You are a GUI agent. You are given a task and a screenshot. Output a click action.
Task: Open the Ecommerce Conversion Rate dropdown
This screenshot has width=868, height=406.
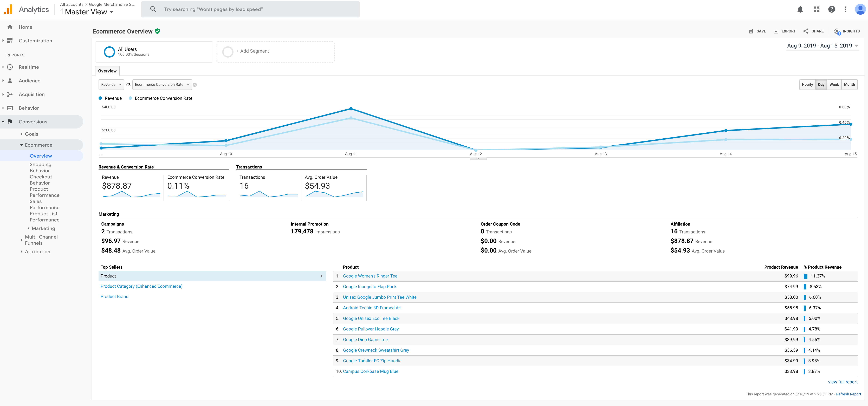pyautogui.click(x=162, y=85)
